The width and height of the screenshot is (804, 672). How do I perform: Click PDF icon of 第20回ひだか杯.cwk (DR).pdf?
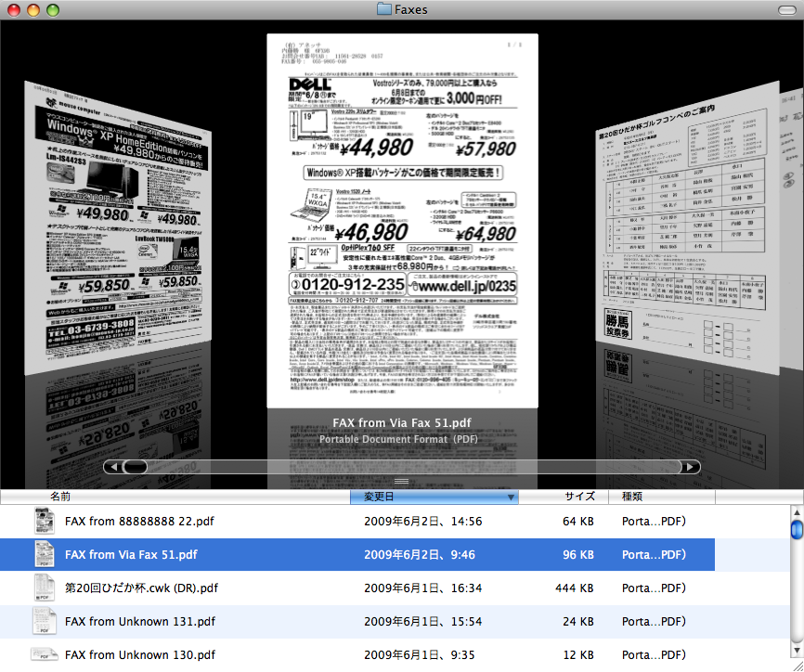[44, 588]
